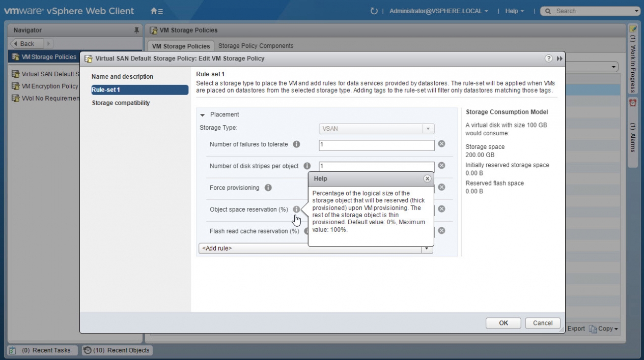644x360 pixels.
Task: Switch to Storage Policy Components tab
Action: coord(256,46)
